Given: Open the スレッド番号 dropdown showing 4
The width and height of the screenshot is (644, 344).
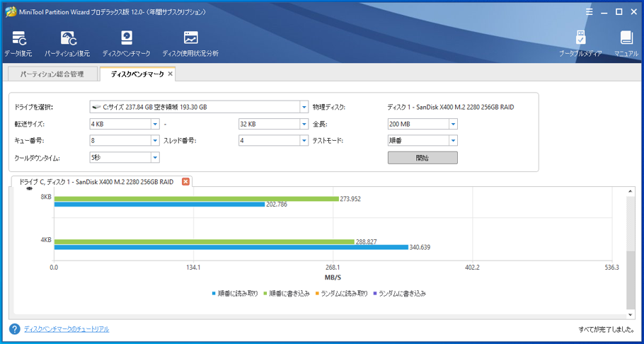Looking at the screenshot, I should coord(304,141).
